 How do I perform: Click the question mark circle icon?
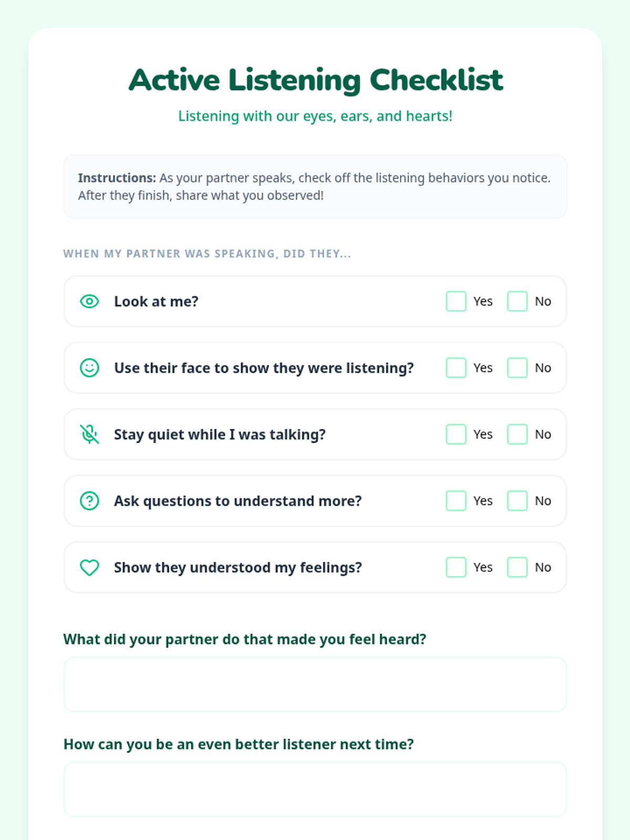[x=89, y=501]
